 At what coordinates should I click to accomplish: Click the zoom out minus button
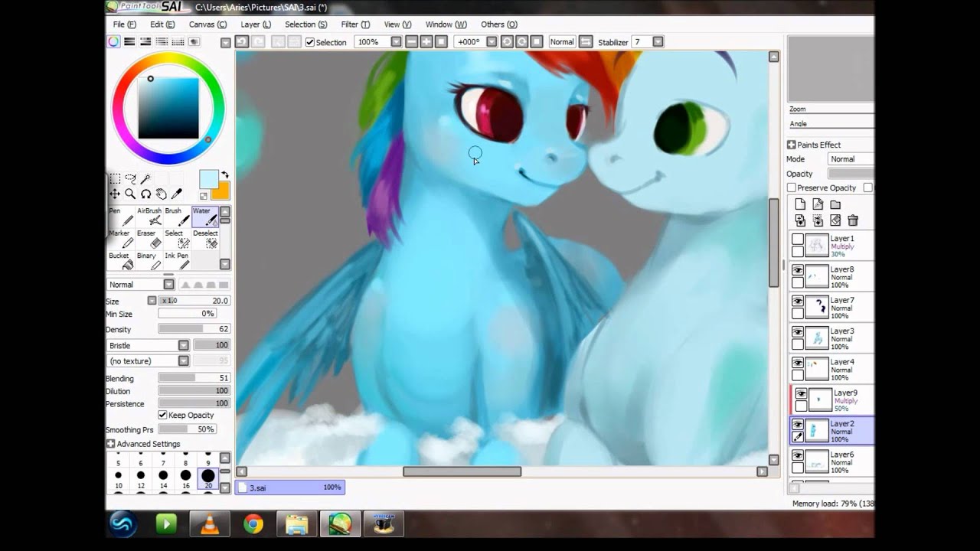(x=412, y=42)
